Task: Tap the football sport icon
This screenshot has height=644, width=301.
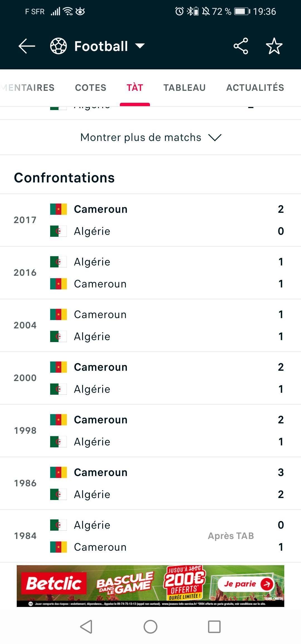Action: click(58, 46)
